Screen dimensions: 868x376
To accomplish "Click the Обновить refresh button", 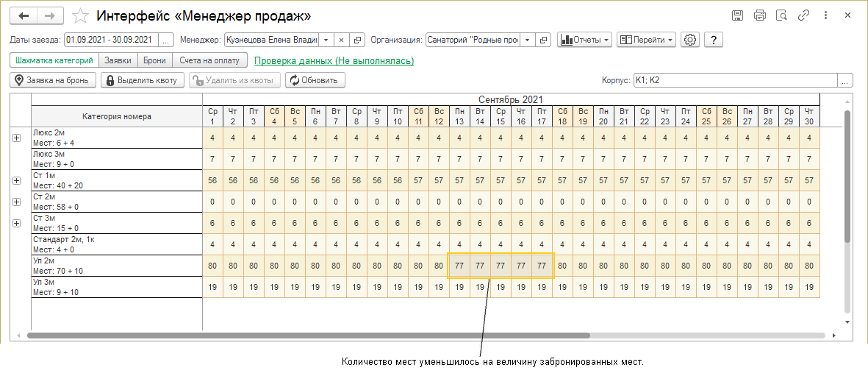I will [x=315, y=80].
